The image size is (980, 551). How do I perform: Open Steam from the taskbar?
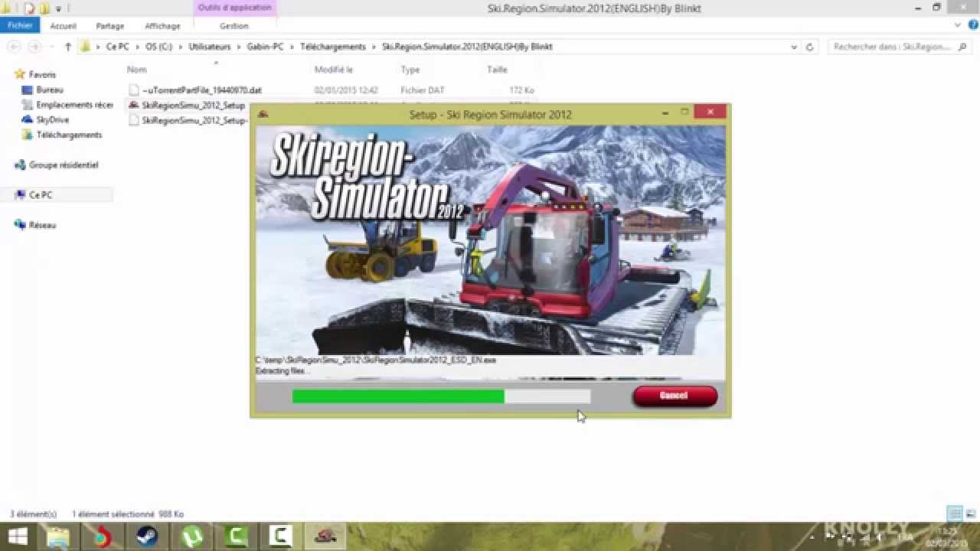pos(147,536)
